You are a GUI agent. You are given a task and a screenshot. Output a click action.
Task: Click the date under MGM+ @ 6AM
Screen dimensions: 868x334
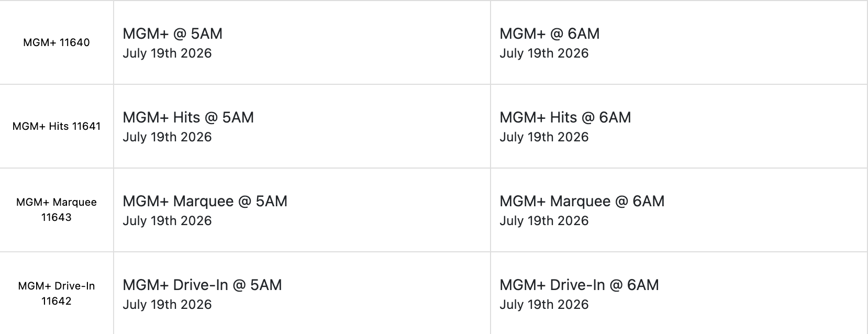544,53
